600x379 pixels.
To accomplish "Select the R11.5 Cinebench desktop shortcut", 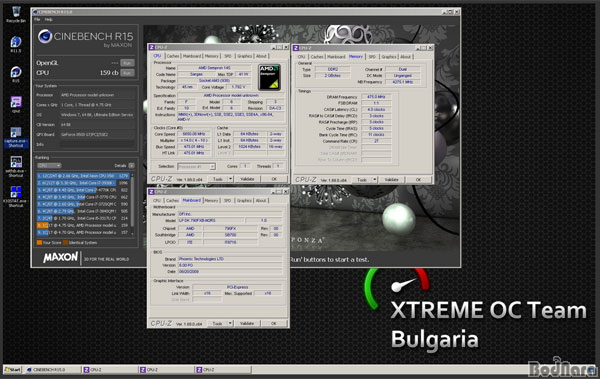I will [16, 42].
